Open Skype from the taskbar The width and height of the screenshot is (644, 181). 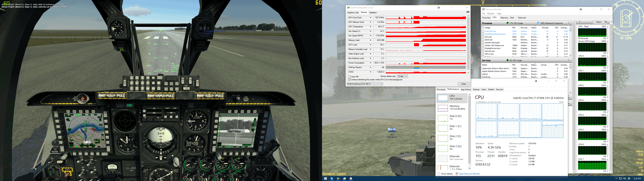pyautogui.click(x=332, y=178)
